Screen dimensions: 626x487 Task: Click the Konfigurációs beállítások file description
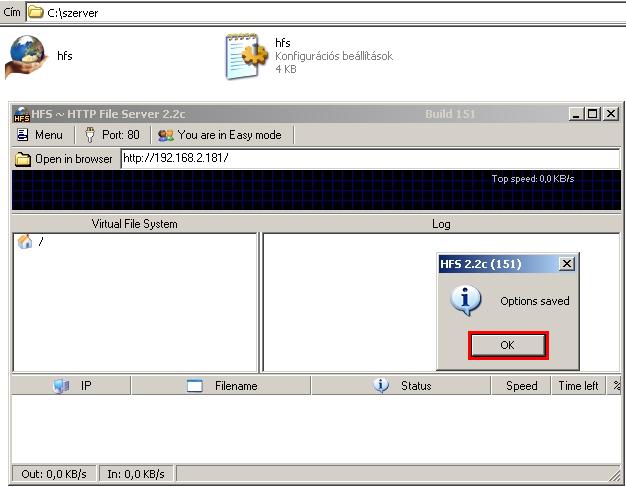pos(334,56)
